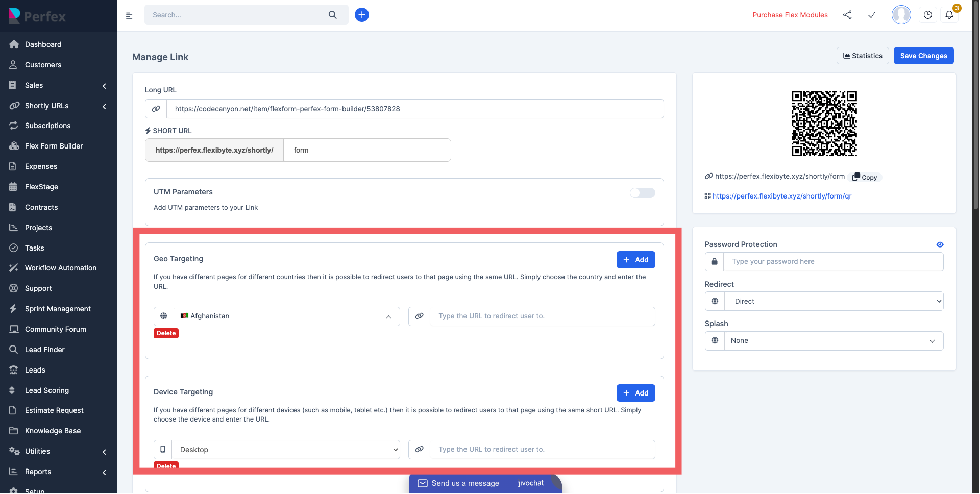This screenshot has width=980, height=494.
Task: Open Setup in the sidebar
Action: (35, 490)
